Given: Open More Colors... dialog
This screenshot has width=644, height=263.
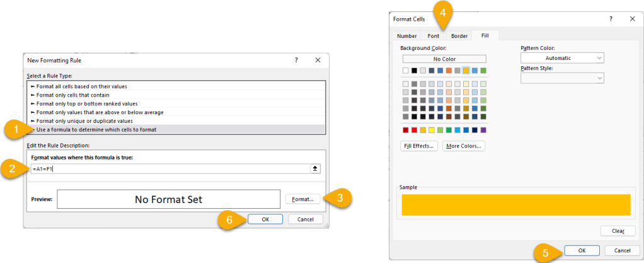Looking at the screenshot, I should click(464, 146).
